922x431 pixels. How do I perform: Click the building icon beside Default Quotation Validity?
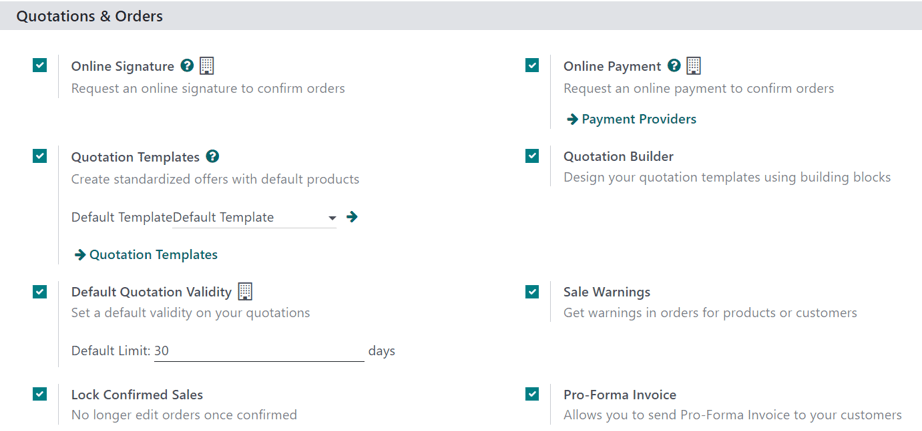coord(245,292)
